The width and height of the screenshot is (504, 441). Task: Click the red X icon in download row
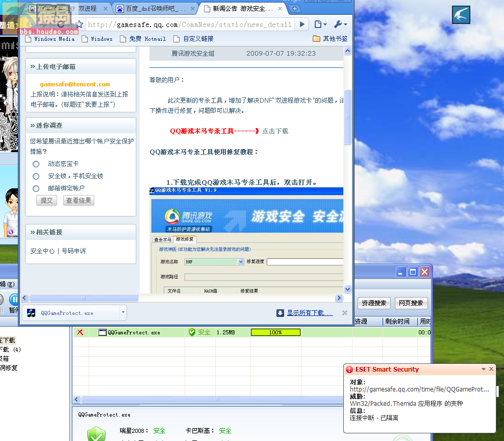coord(80,332)
